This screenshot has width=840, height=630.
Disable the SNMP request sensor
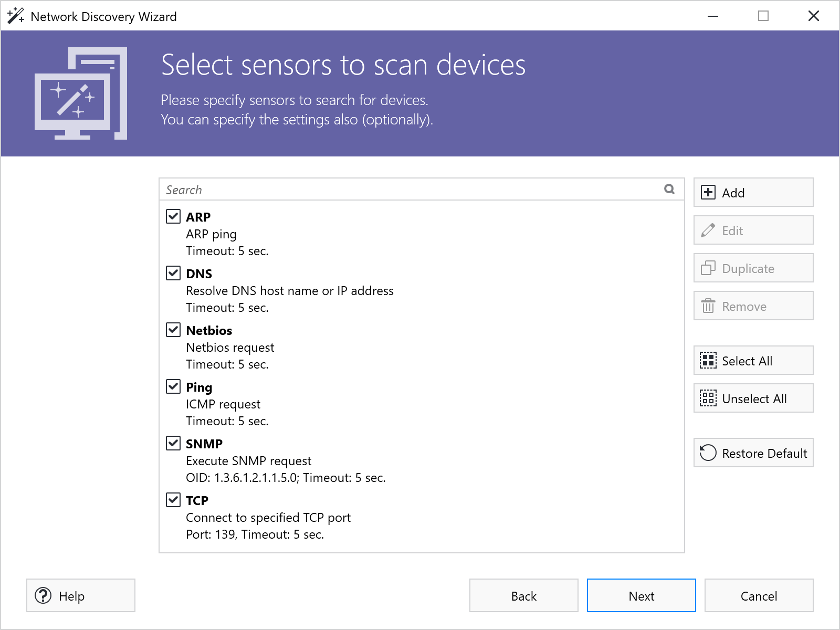[173, 443]
